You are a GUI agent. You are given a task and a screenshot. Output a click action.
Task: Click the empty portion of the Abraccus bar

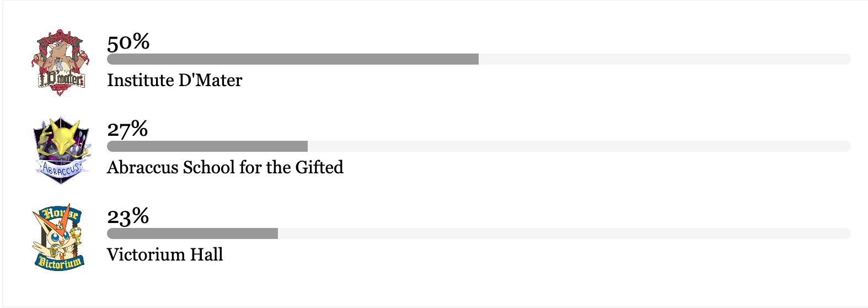point(579,146)
